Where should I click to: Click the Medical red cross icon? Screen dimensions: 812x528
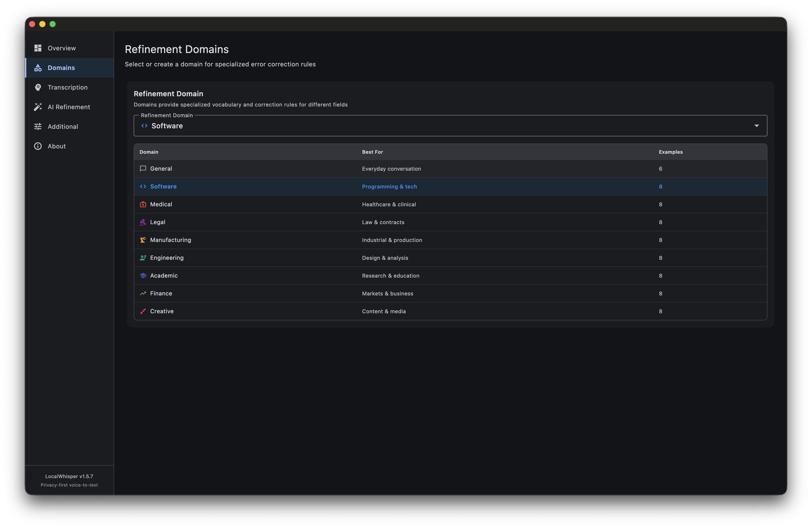[x=143, y=204]
